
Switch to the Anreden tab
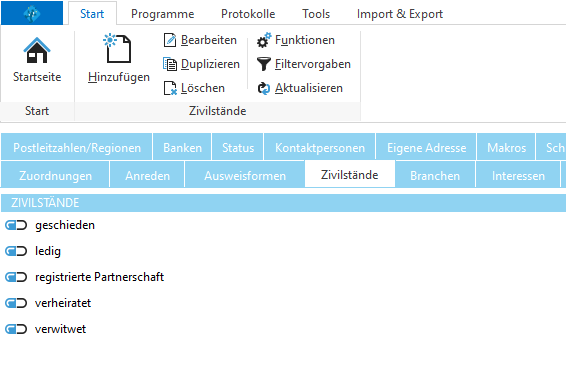(x=147, y=175)
